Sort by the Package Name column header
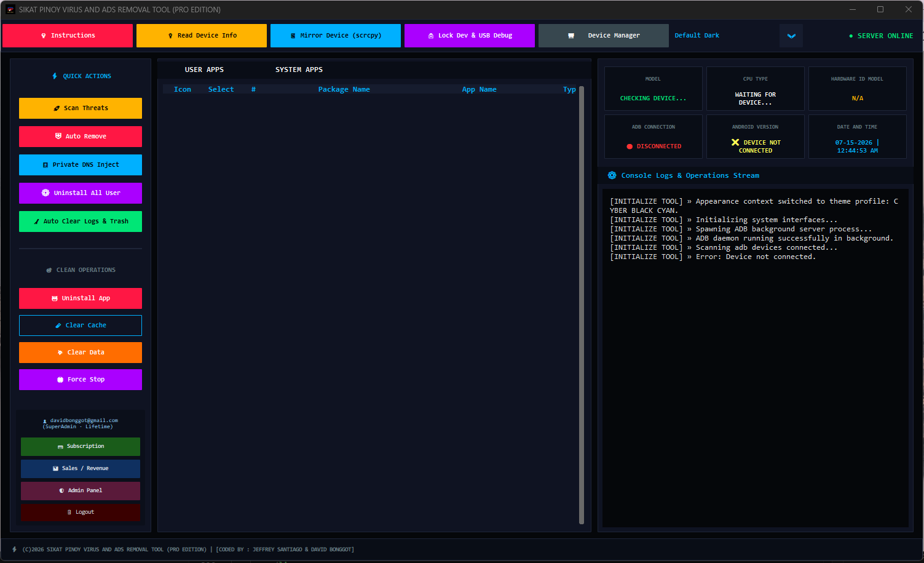Image resolution: width=924 pixels, height=563 pixels. click(x=344, y=89)
